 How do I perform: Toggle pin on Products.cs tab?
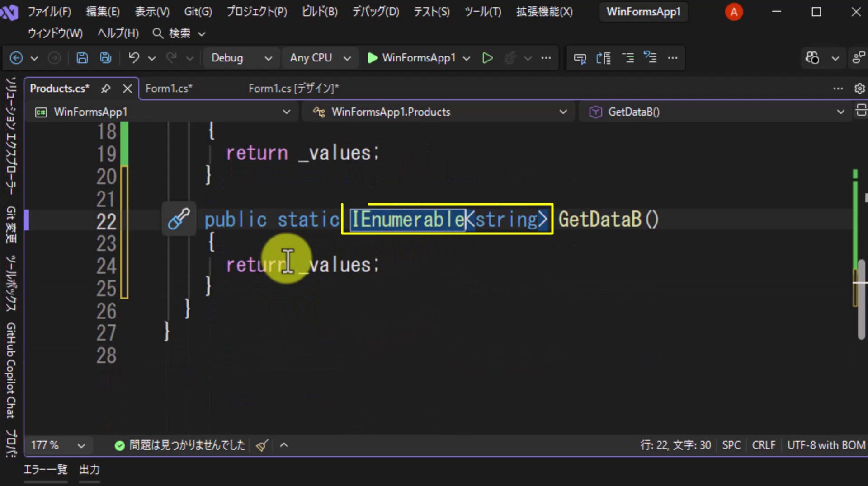(106, 89)
